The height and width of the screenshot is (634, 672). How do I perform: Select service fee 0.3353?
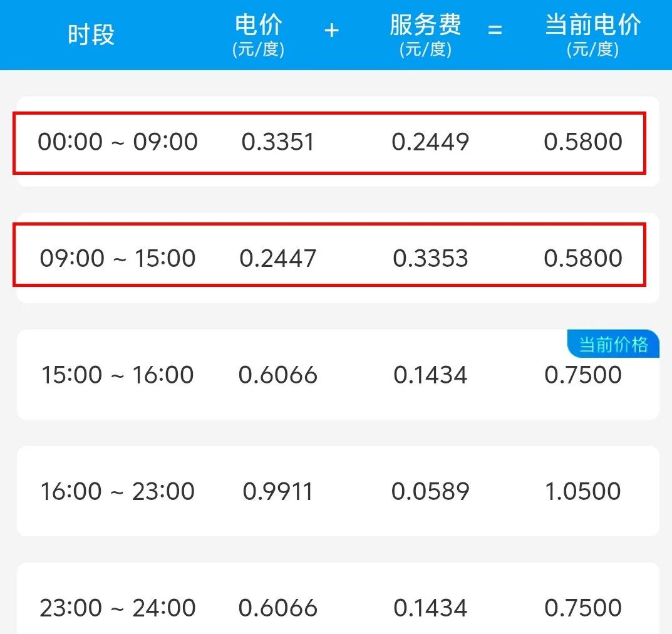click(430, 258)
